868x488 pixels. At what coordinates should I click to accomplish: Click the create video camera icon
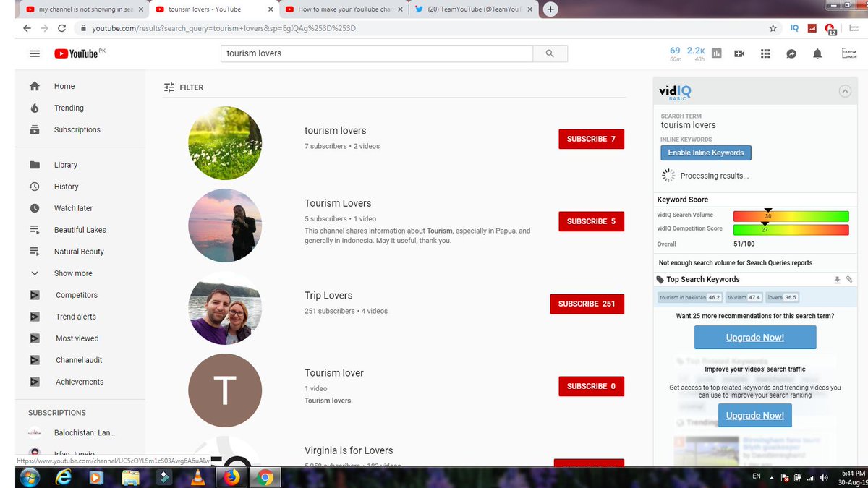coord(739,53)
